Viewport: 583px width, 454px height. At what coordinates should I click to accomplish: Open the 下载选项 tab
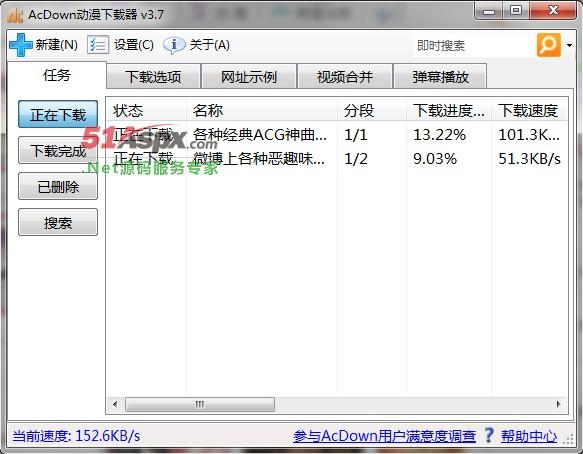[x=153, y=77]
